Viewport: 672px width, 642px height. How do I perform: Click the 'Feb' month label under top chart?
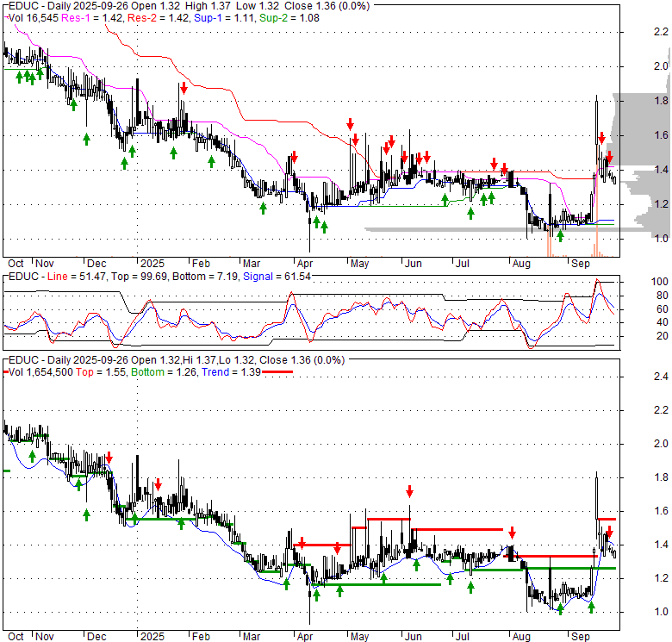201,264
